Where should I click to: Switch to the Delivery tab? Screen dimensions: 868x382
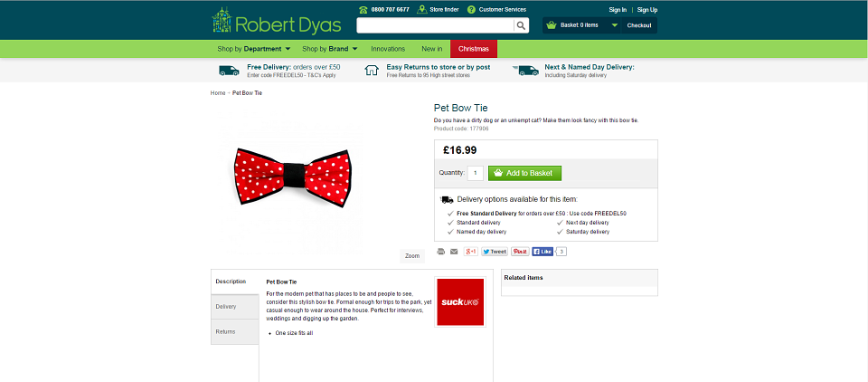pyautogui.click(x=235, y=307)
